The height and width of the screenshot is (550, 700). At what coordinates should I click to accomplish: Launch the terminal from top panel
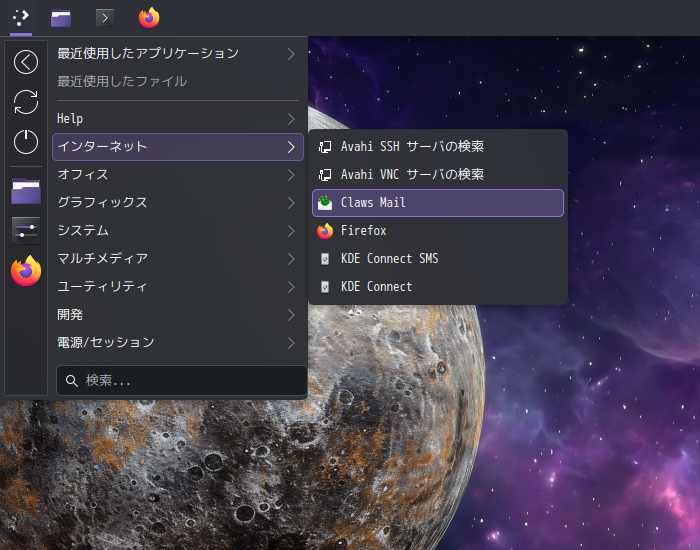pos(105,18)
